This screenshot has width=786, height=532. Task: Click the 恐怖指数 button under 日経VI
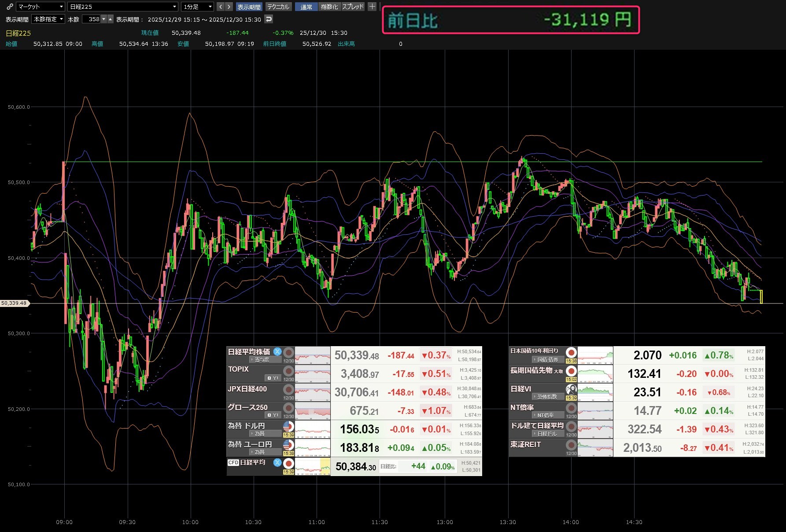tap(547, 397)
